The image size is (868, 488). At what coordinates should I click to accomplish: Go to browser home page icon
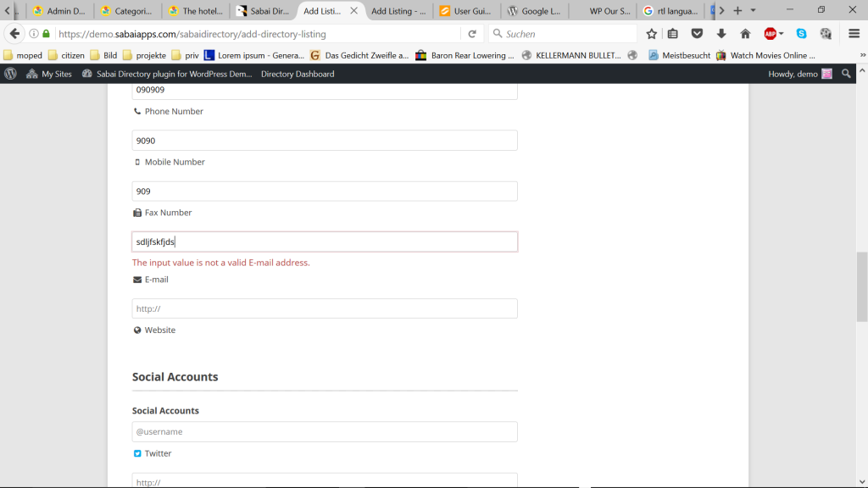(745, 34)
